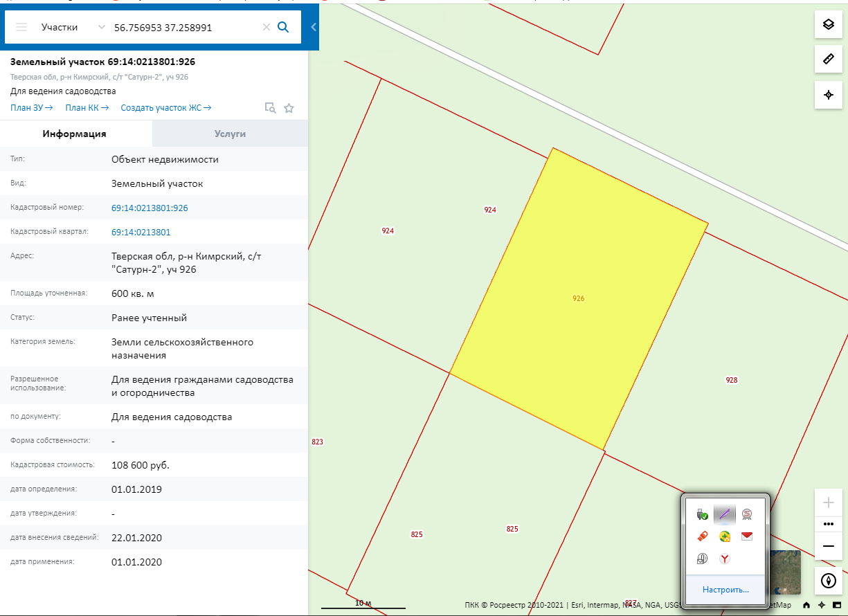This screenshot has height=616, width=848.
Task: Collapse the info panel with the arrow
Action: 313,27
